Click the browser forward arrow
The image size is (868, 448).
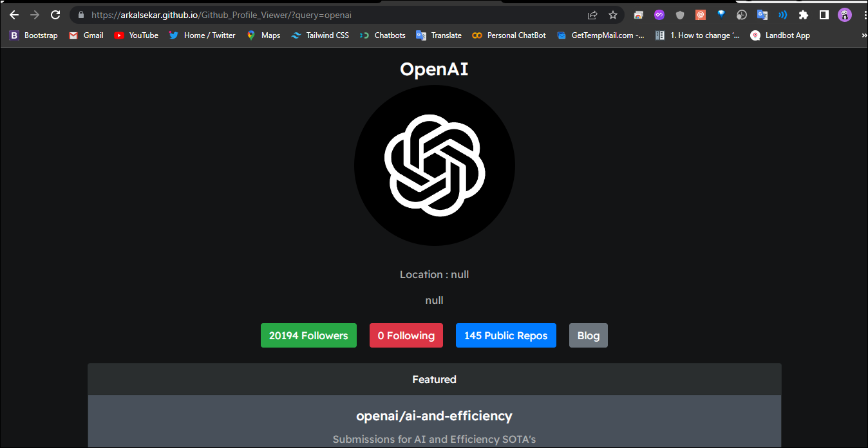point(35,15)
